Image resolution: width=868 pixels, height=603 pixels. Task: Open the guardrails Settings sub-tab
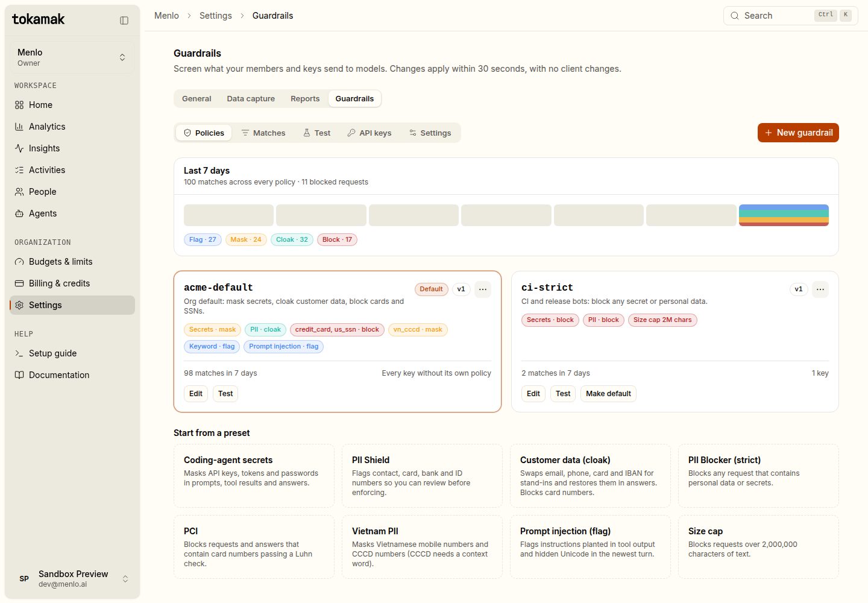click(x=430, y=133)
